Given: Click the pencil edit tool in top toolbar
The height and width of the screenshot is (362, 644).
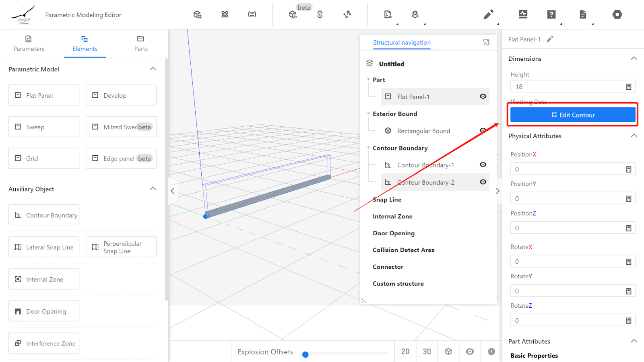Looking at the screenshot, I should click(x=488, y=15).
